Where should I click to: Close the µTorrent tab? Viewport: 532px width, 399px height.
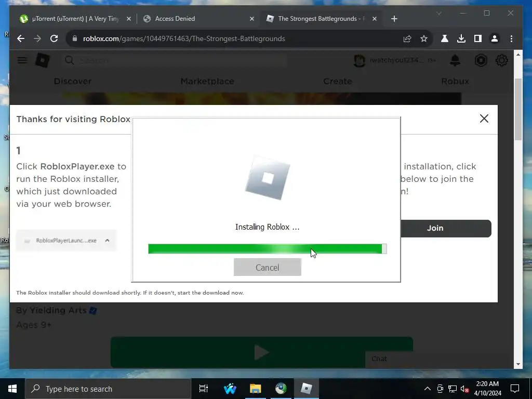click(x=129, y=19)
